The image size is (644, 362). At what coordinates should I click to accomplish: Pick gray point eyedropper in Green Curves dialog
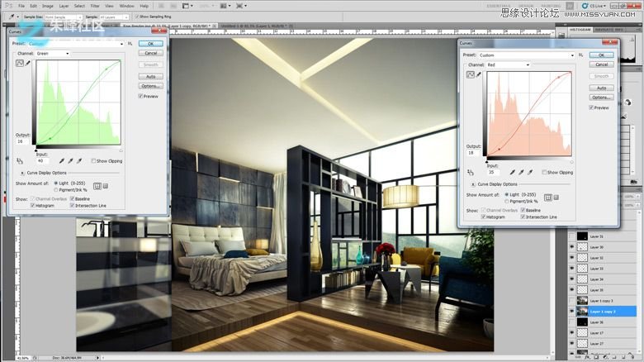point(70,161)
